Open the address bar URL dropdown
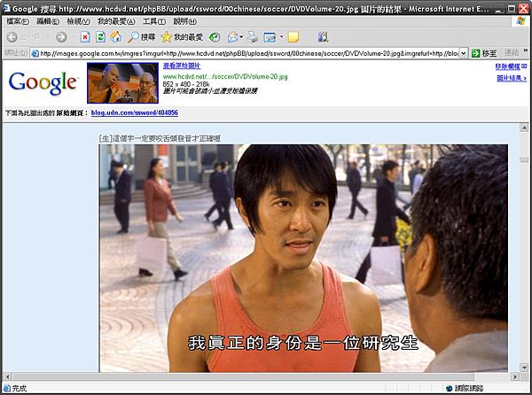The height and width of the screenshot is (395, 532). 464,53
